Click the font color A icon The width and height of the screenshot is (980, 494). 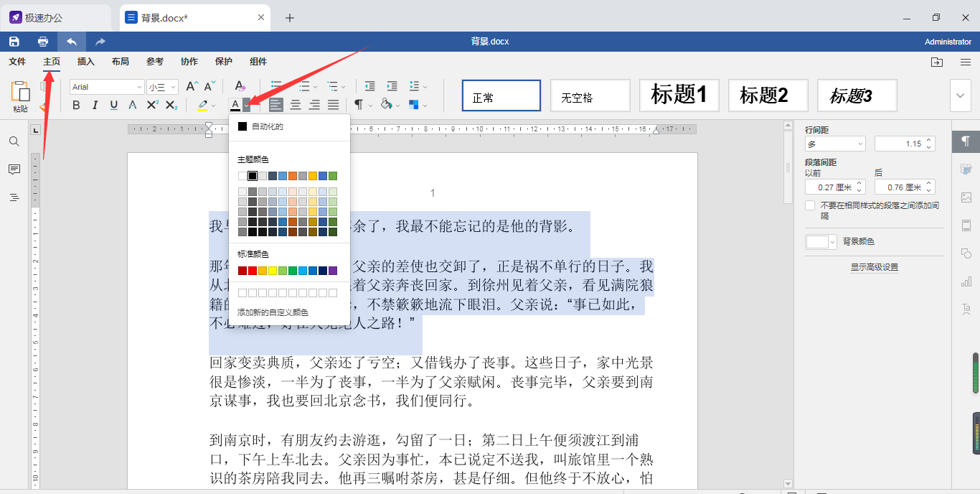coord(235,106)
